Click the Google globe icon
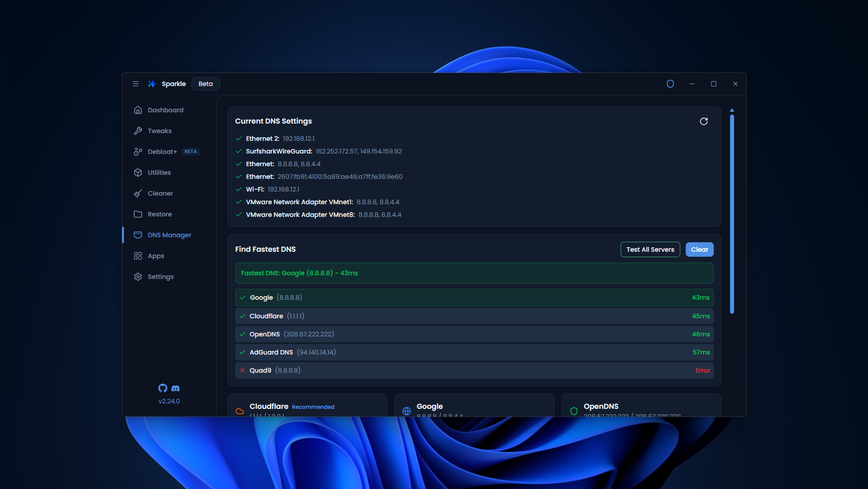 tap(407, 411)
